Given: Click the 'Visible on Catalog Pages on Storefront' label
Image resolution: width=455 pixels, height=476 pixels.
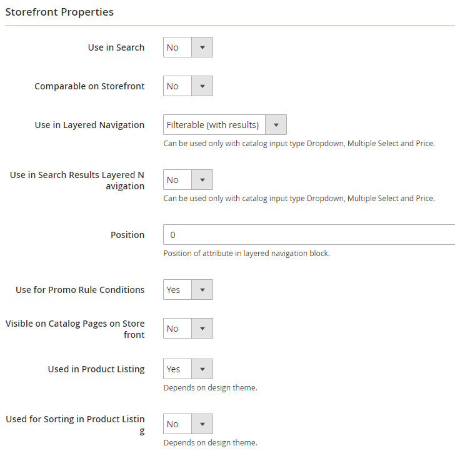Looking at the screenshot, I should (75, 329).
